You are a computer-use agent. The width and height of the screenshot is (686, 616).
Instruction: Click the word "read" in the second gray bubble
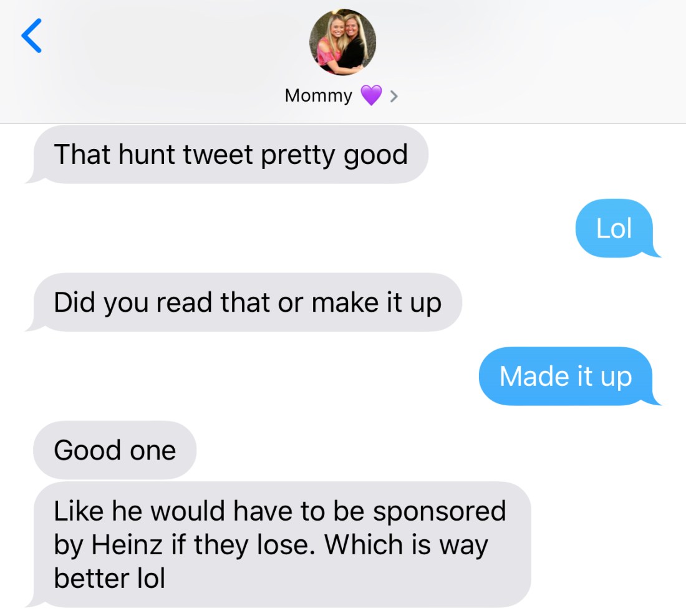pos(185,302)
